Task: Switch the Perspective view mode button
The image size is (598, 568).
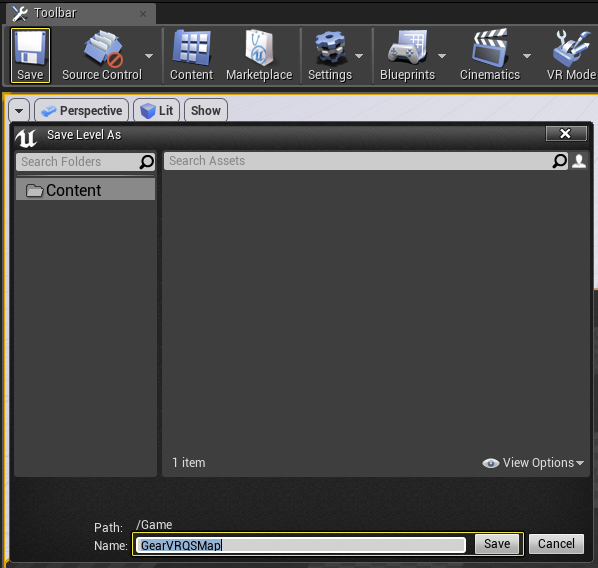Action: coord(82,111)
